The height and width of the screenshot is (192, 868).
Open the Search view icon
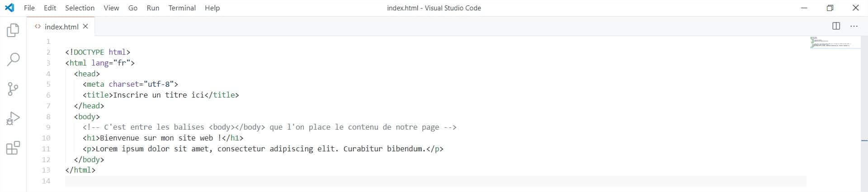[13, 59]
